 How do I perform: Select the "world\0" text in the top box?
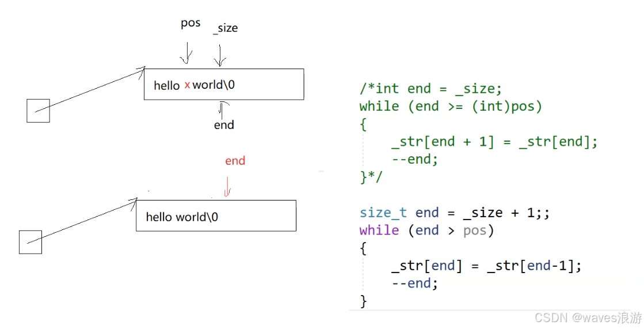214,85
